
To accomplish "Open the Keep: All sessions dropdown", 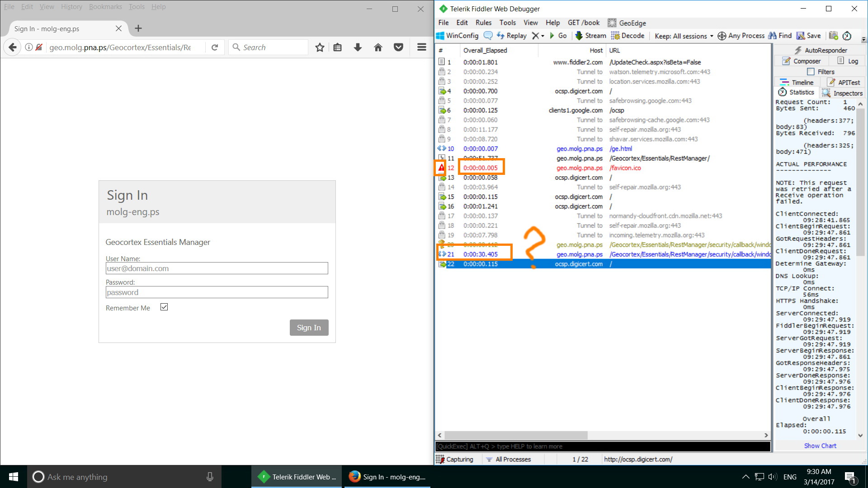I will pos(684,36).
